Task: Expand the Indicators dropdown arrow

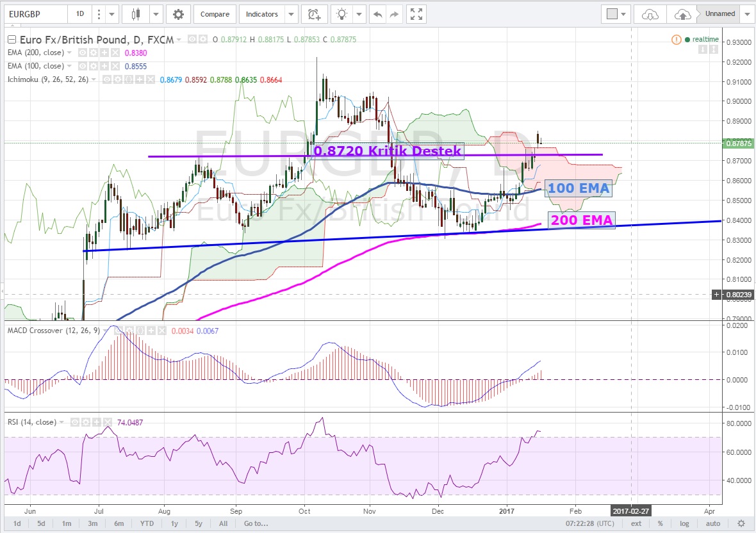Action: pyautogui.click(x=292, y=14)
